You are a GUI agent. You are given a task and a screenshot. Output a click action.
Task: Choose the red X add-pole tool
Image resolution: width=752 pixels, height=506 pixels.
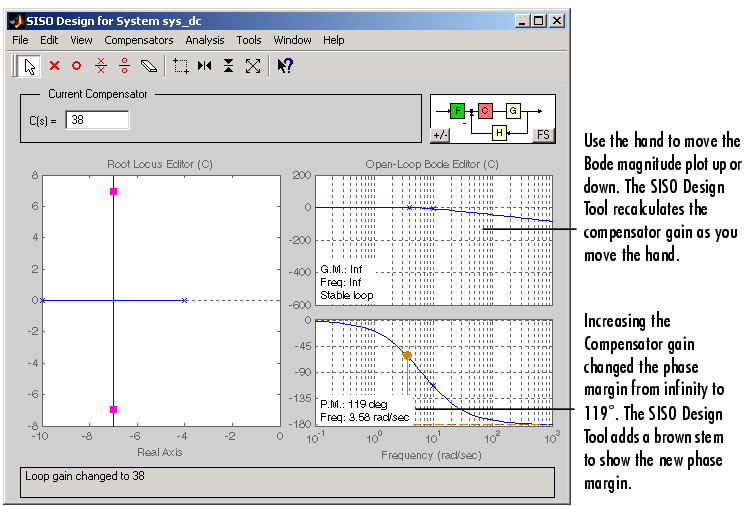click(54, 66)
